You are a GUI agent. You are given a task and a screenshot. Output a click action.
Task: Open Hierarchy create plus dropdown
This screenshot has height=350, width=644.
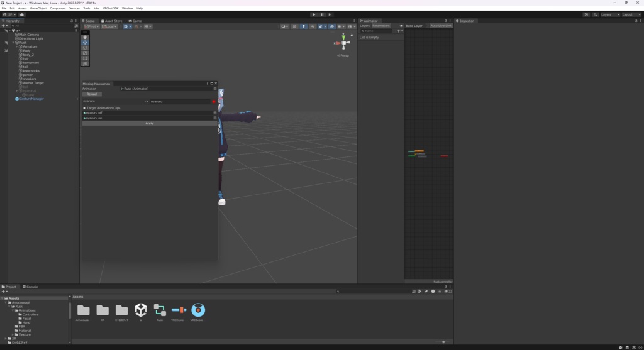coord(4,26)
